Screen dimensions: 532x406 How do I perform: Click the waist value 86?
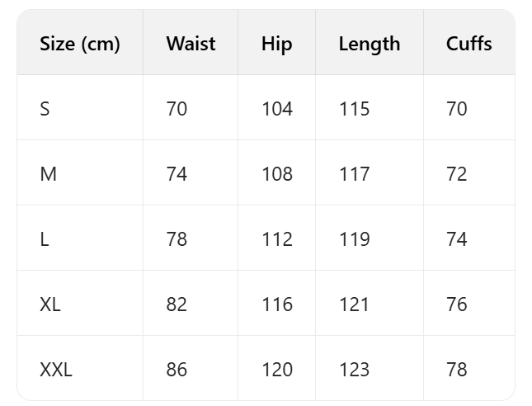(177, 370)
